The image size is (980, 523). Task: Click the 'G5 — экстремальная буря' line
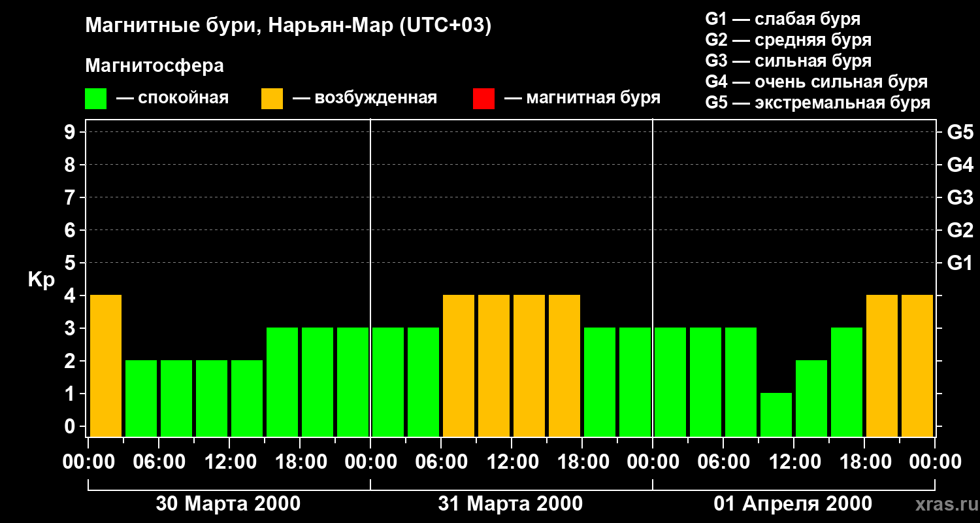pyautogui.click(x=818, y=103)
